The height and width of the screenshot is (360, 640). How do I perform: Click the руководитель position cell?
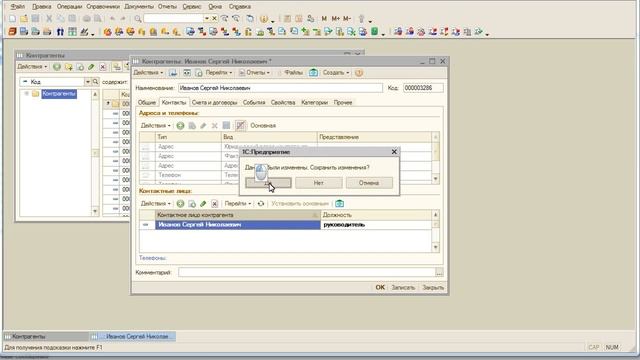pyautogui.click(x=376, y=225)
